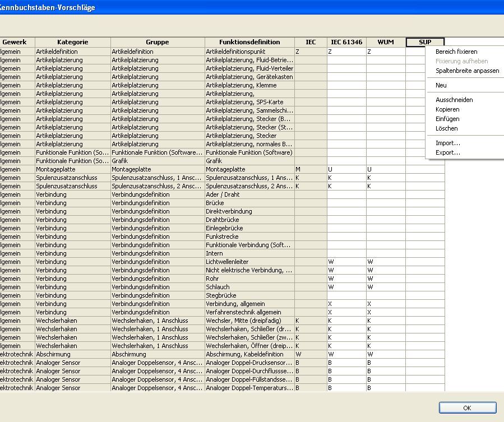Viewport: 504px width, 422px height.
Task: Select 'Direktverbindung' cell
Action: click(x=249, y=211)
